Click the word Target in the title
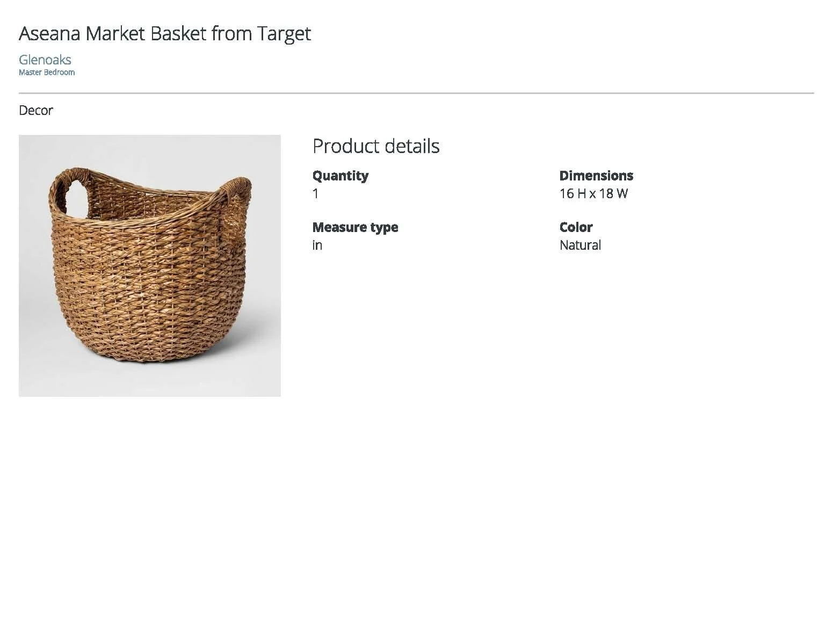This screenshot has width=833, height=644. 283,33
